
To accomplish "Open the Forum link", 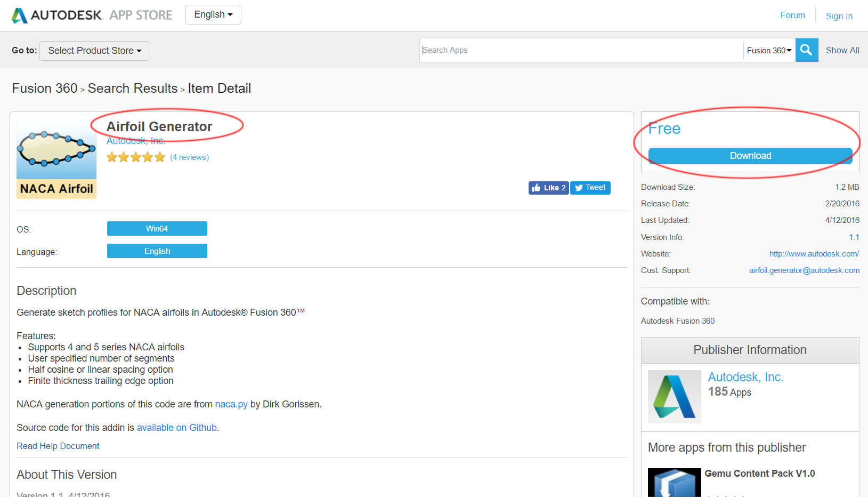I will (792, 15).
